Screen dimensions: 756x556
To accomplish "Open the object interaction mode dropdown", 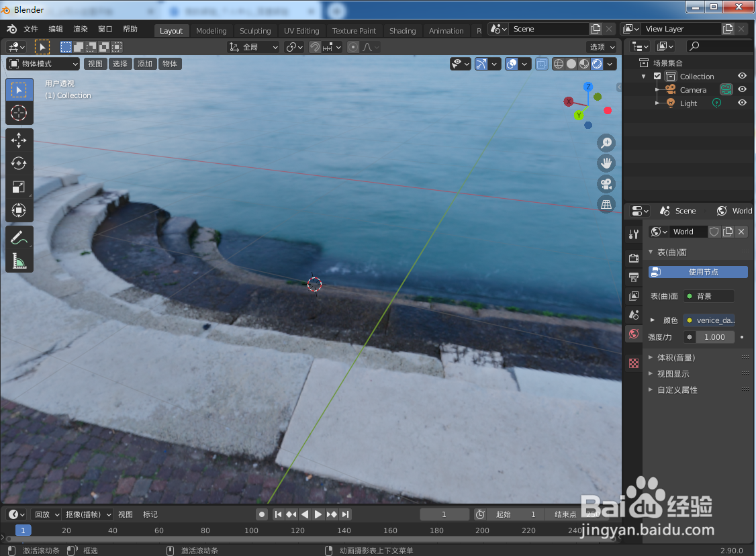I will pyautogui.click(x=42, y=64).
